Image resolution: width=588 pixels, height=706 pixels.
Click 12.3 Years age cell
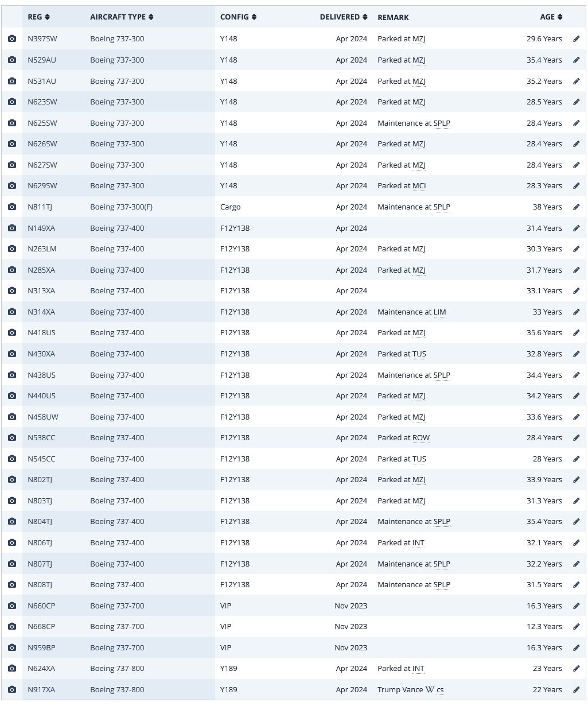(x=544, y=626)
